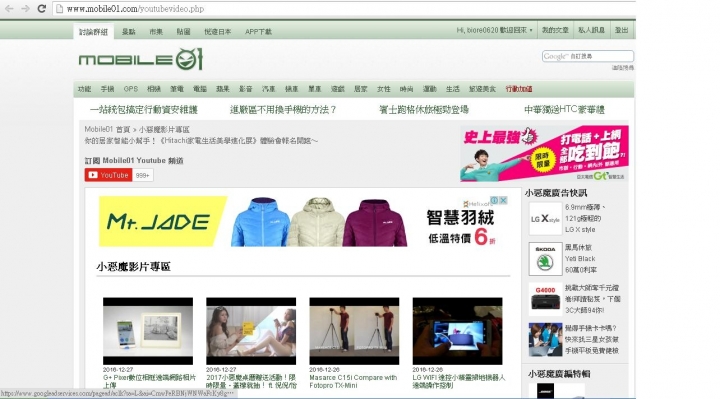
Task: Open the 汽車 category menu
Action: tap(269, 89)
